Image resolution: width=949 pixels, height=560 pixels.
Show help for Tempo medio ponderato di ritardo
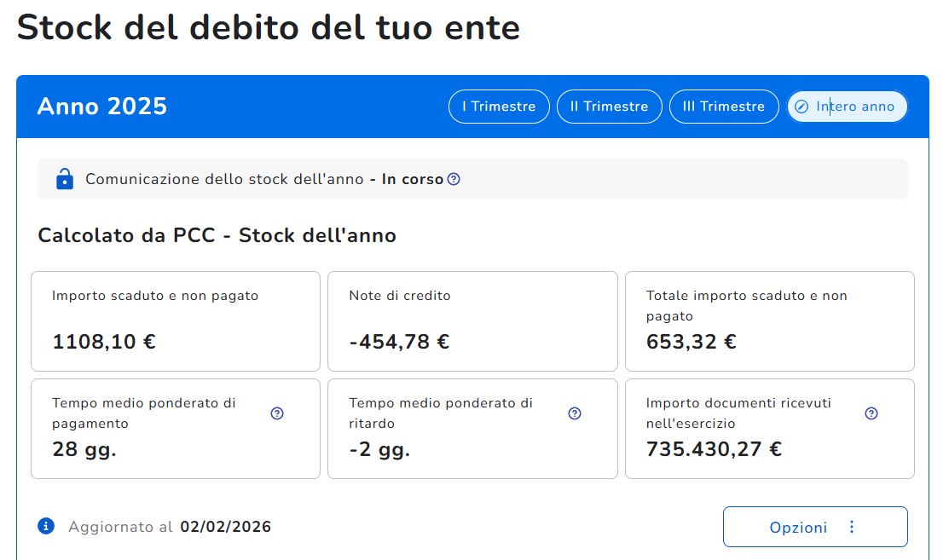[575, 413]
